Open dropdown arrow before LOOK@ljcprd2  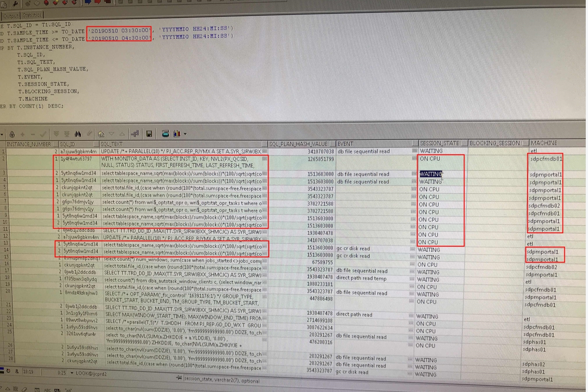coord(71,373)
